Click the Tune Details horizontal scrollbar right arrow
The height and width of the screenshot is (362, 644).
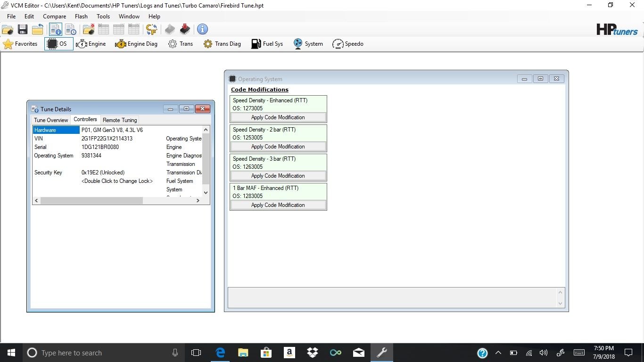point(198,200)
